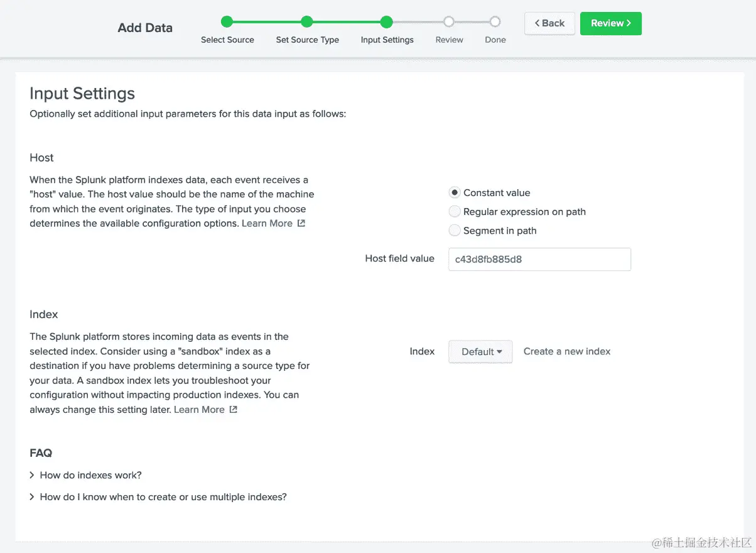The image size is (756, 553).
Task: Click the Create a new index link
Action: click(567, 351)
